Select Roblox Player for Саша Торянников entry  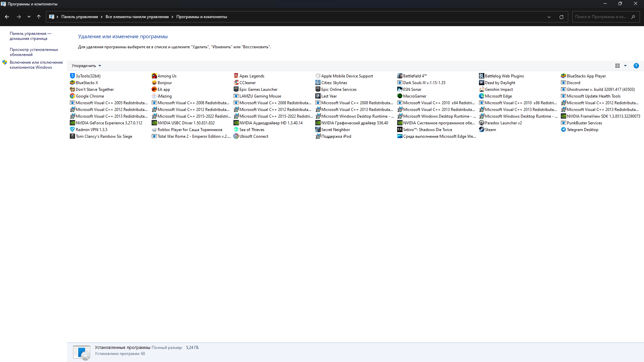187,129
